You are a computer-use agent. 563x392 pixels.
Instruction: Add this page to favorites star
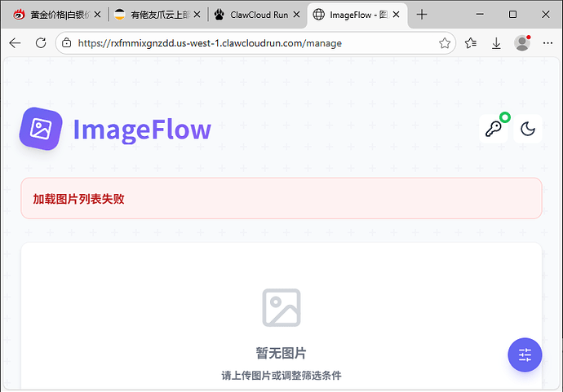pyautogui.click(x=445, y=43)
